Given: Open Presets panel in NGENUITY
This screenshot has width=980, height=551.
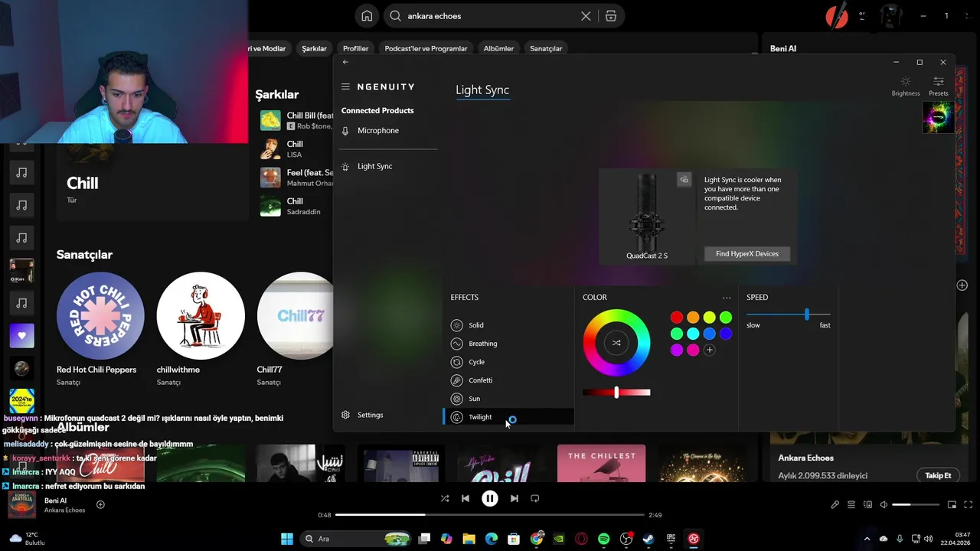Looking at the screenshot, I should [x=939, y=86].
